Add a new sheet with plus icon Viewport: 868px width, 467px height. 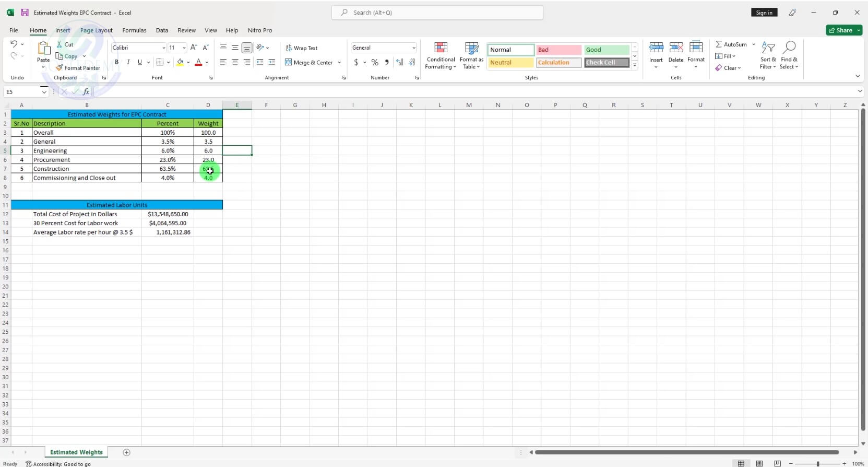point(126,452)
